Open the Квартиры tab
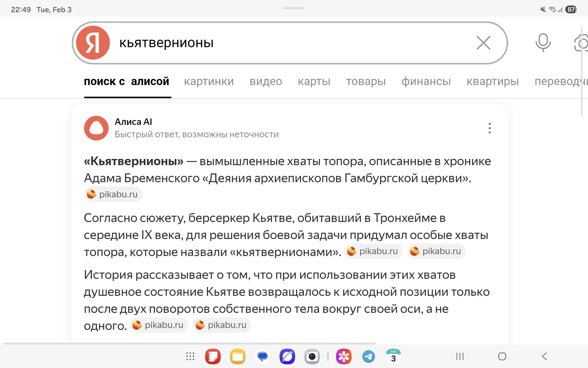The image size is (588, 368). click(x=492, y=81)
